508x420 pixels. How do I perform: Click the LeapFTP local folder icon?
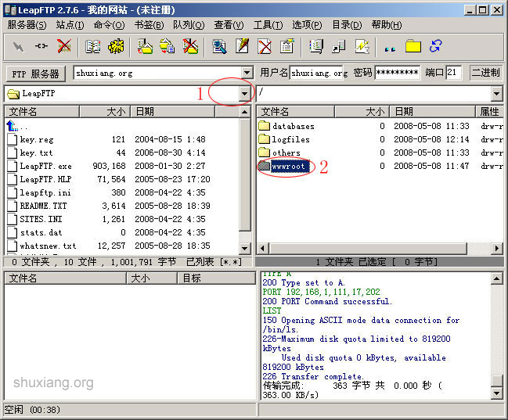[13, 94]
